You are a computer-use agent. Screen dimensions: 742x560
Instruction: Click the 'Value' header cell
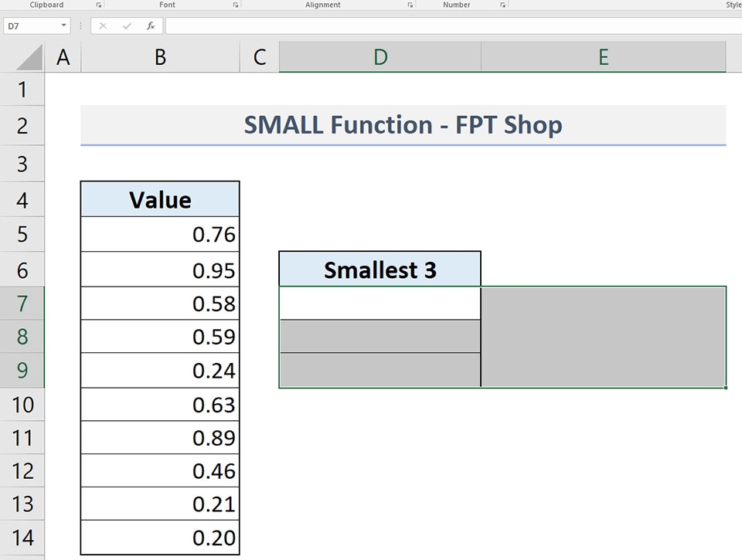click(160, 199)
